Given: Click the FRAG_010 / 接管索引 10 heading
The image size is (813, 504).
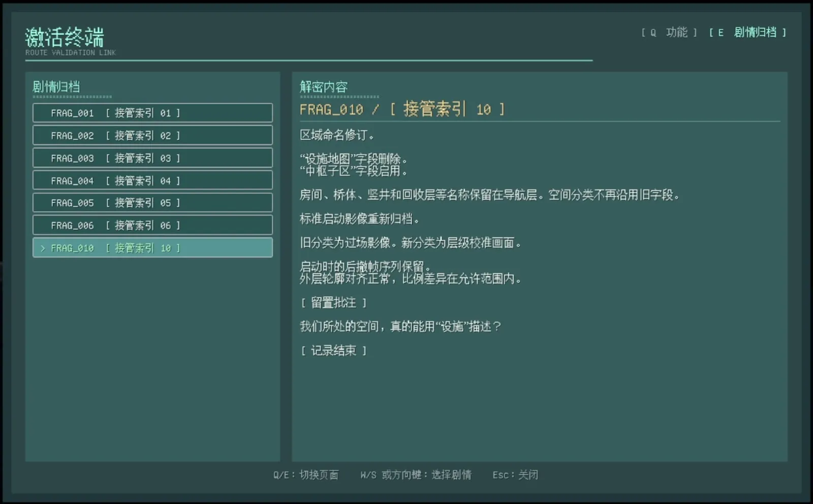Looking at the screenshot, I should point(402,109).
